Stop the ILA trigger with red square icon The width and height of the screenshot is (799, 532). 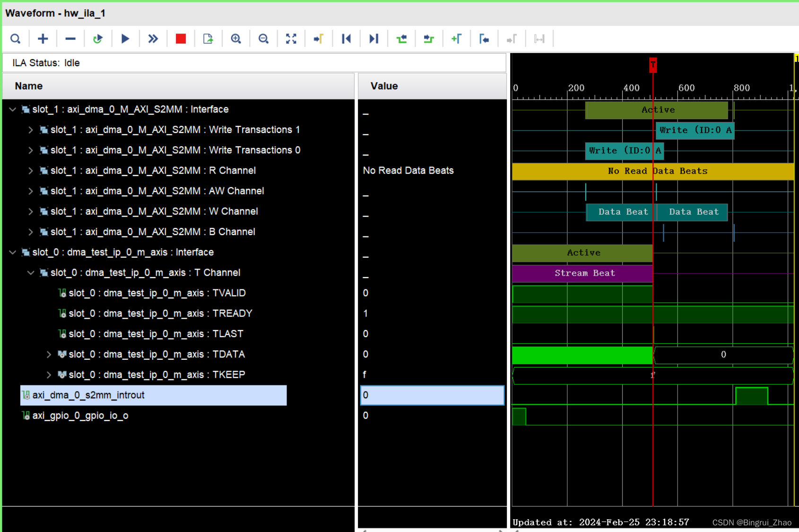[180, 39]
